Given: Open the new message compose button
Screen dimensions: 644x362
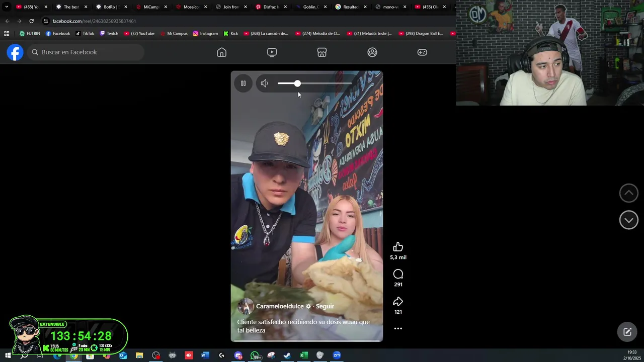Looking at the screenshot, I should tap(627, 332).
